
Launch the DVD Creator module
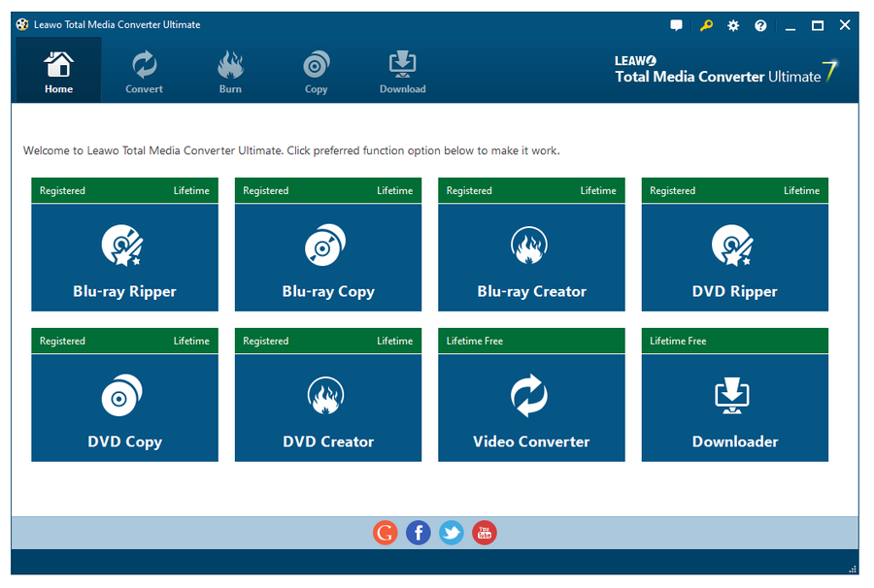click(x=328, y=408)
